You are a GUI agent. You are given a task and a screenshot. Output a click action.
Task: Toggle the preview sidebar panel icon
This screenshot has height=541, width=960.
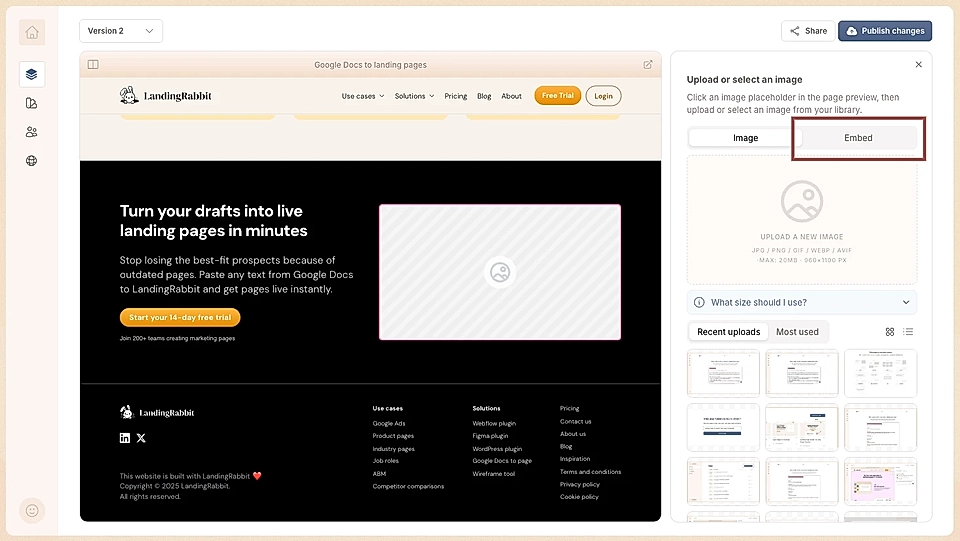click(93, 65)
